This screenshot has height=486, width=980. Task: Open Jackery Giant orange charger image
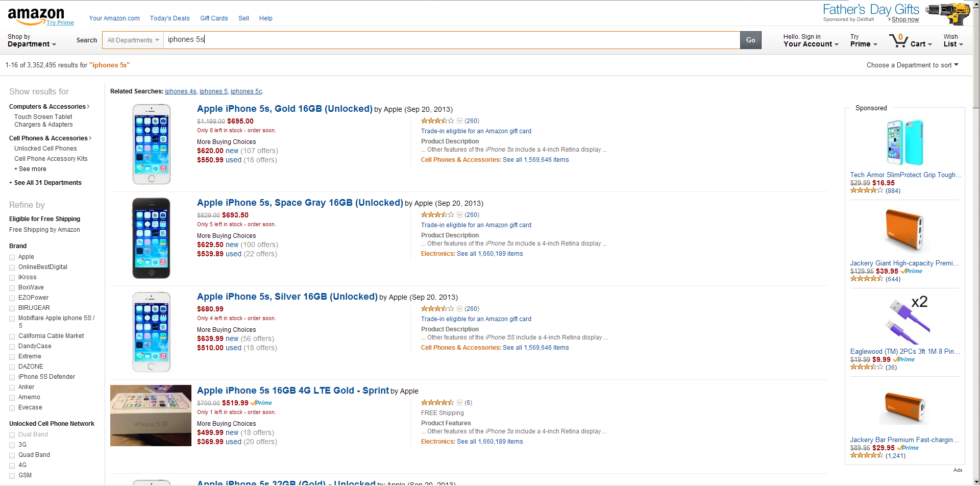(905, 230)
